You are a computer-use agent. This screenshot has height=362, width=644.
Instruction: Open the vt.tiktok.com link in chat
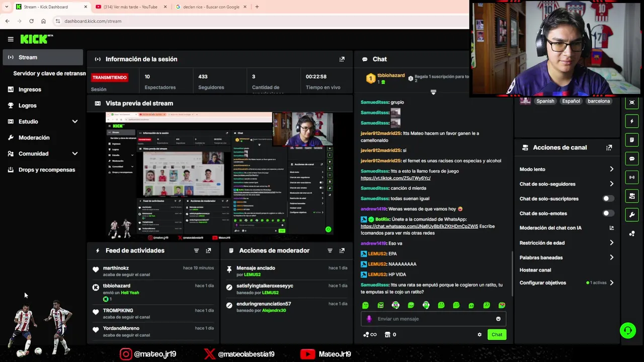pos(395,178)
